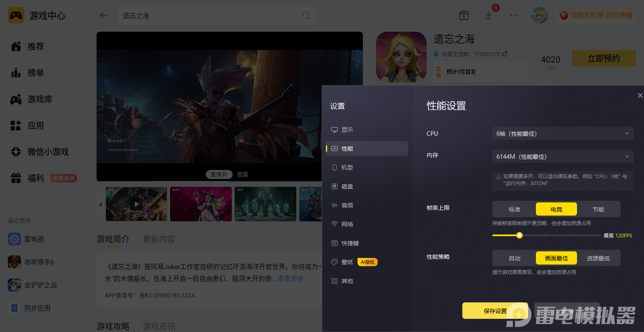Viewport: 644px width, 332px height.
Task: Open the 内存 memory dropdown
Action: coord(563,157)
